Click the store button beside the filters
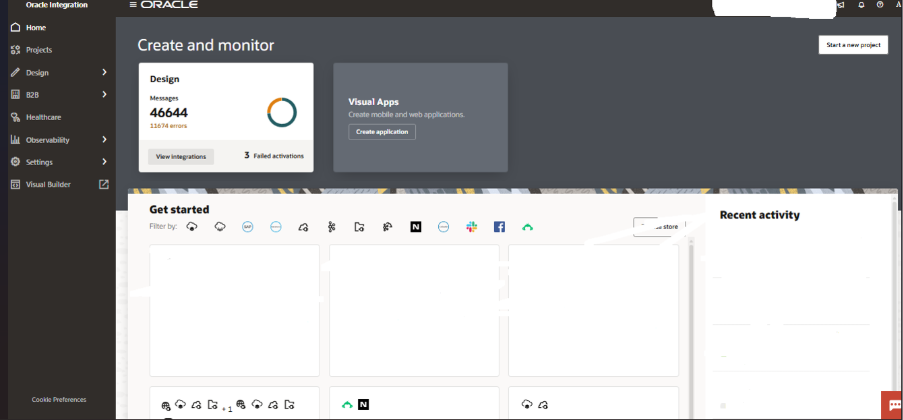This screenshot has width=903, height=420. coord(657,227)
